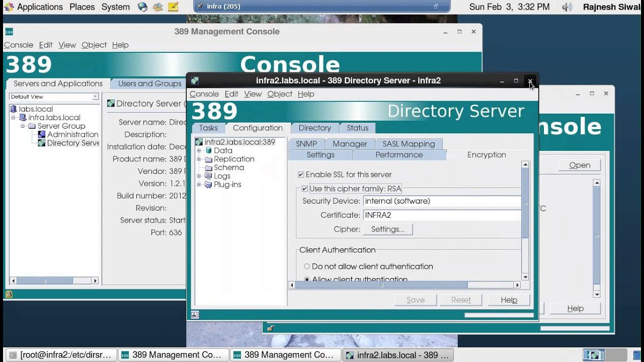The width and height of the screenshot is (644, 362).
Task: Open the Settings tab
Action: point(320,155)
